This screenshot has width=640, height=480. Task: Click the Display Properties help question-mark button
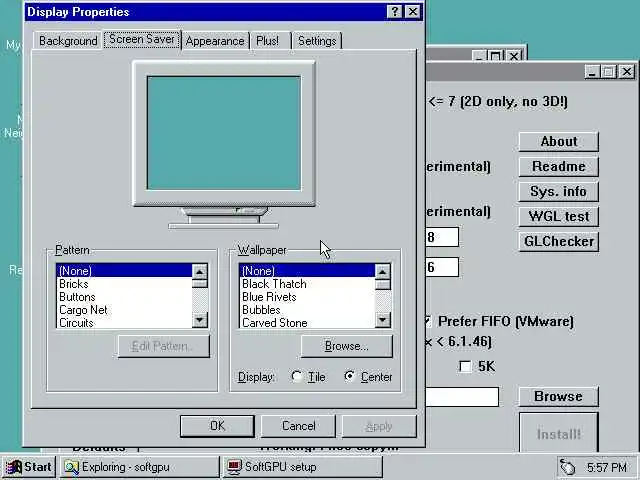pos(394,11)
